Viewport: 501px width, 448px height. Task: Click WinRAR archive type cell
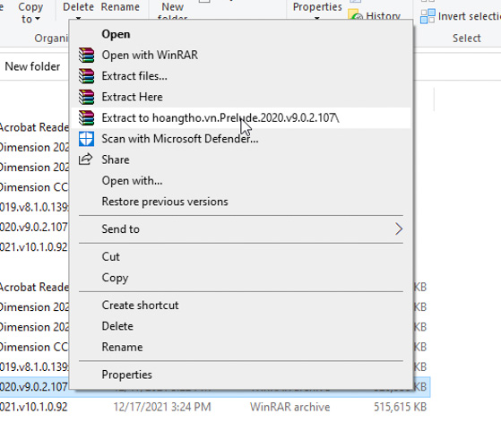289,407
